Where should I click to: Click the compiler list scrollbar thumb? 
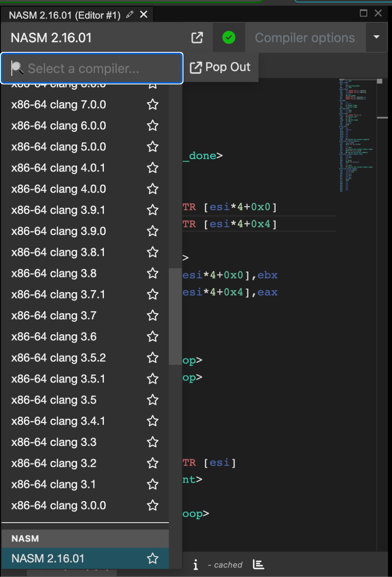coord(175,317)
